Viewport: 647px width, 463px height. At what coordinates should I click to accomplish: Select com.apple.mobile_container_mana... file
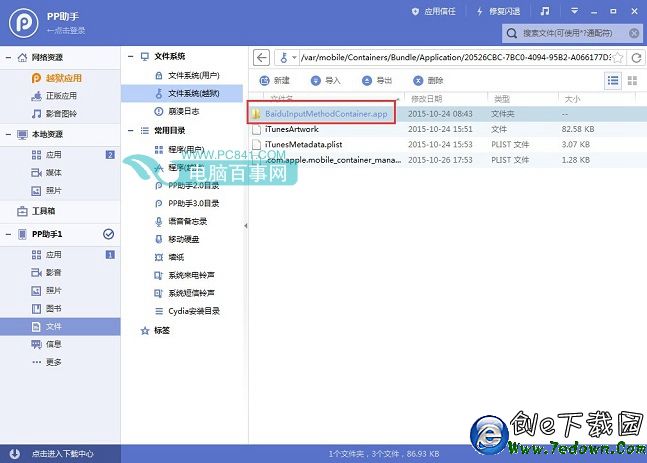click(x=448, y=160)
